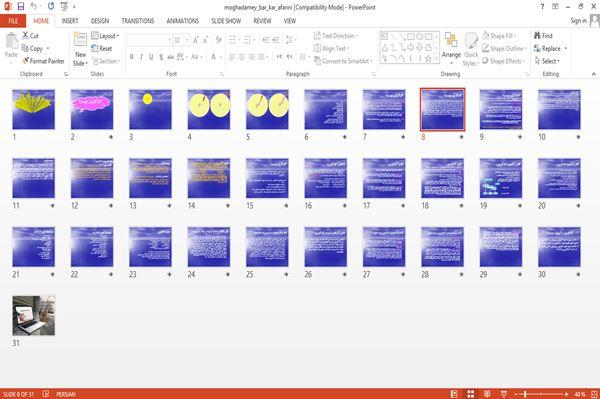Toggle justify text alignment
Screen dimensions: 600x399
(x=261, y=57)
